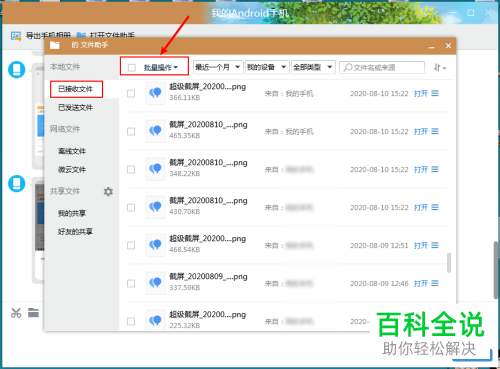Open more options menu for 348.22KB file
Image resolution: width=500 pixels, height=369 pixels.
(x=435, y=170)
